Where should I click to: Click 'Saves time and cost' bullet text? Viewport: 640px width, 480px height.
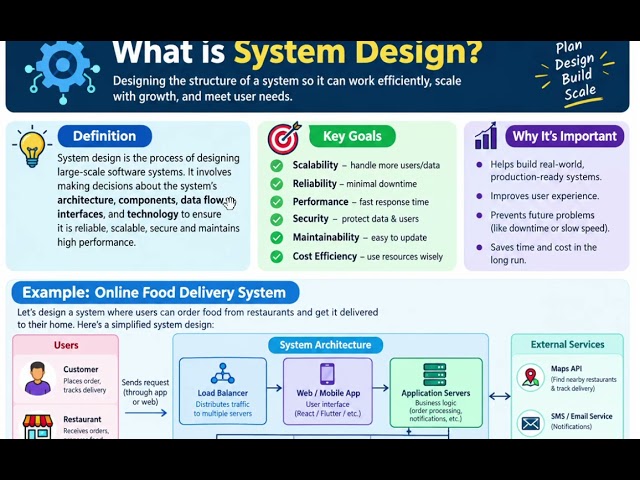point(543,253)
